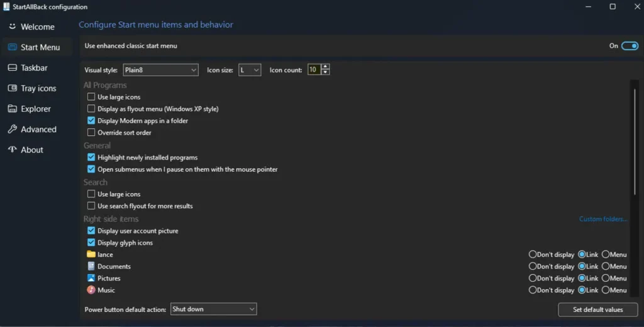Click the Music icon in right side items
This screenshot has width=644, height=327.
pos(91,290)
